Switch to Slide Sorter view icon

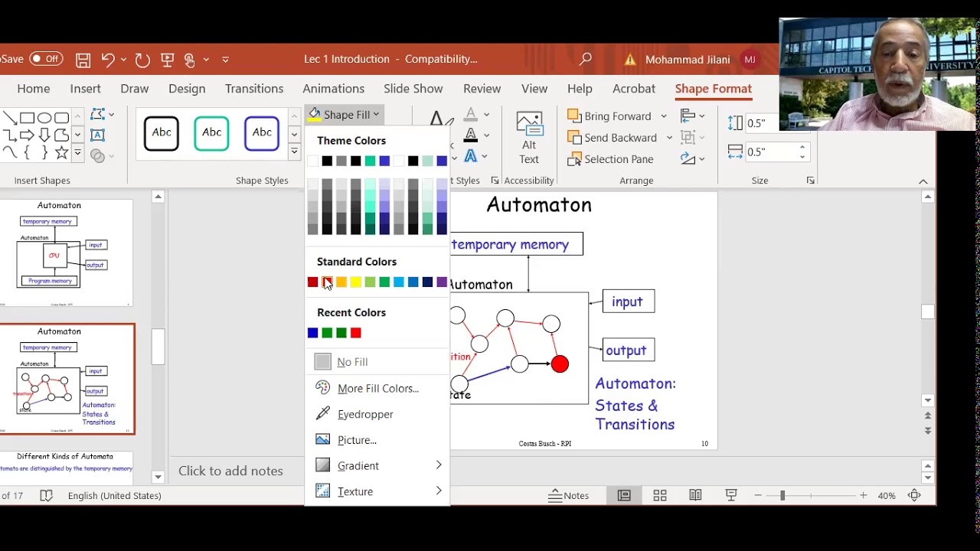(x=659, y=495)
